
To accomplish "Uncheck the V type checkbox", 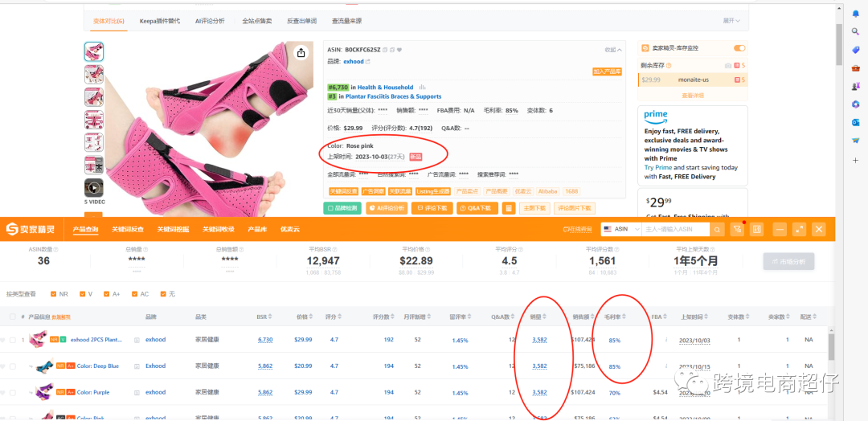I will click(x=82, y=294).
